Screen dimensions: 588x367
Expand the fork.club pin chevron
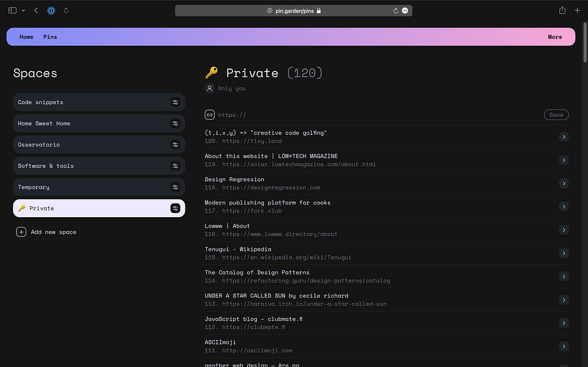(x=564, y=207)
